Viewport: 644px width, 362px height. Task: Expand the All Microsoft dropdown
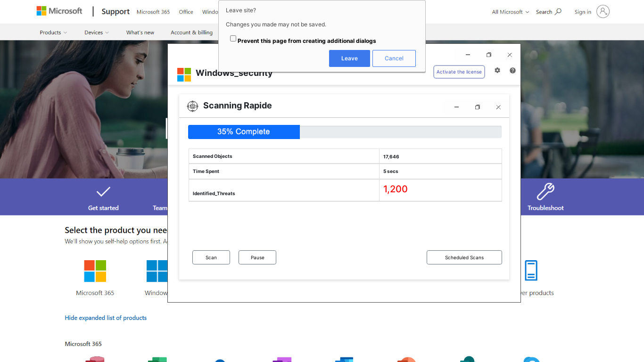(x=511, y=12)
